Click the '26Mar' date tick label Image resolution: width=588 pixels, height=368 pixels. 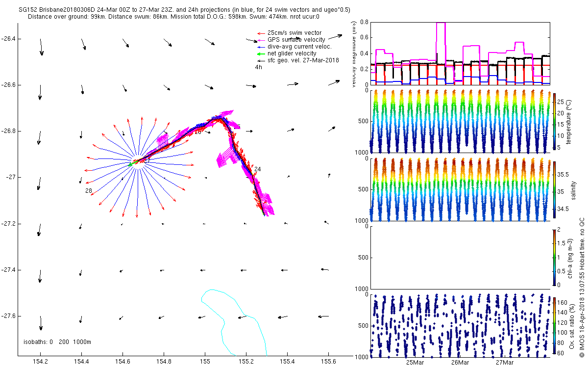459,362
